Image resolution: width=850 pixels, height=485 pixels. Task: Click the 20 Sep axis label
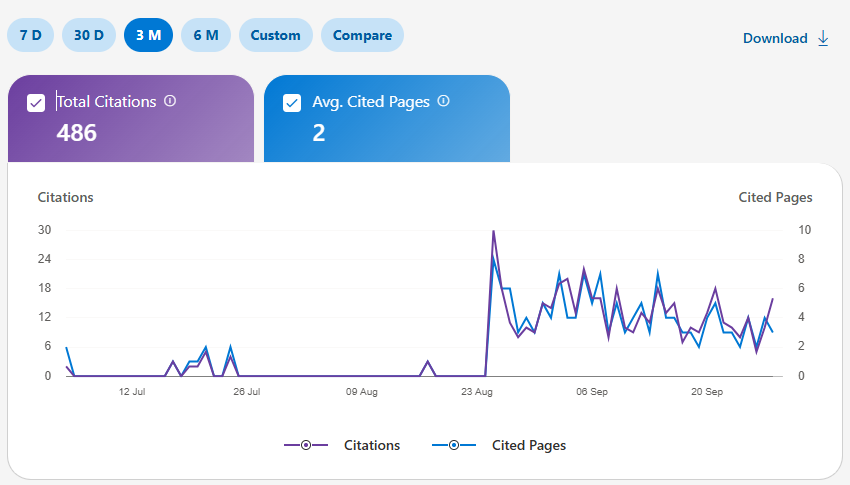coord(707,392)
